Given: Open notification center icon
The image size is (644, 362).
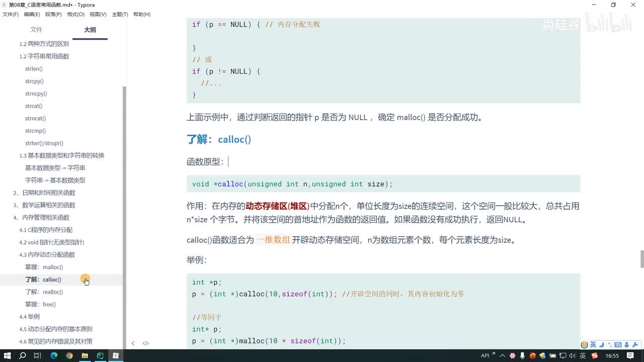Looking at the screenshot, I should 631,355.
